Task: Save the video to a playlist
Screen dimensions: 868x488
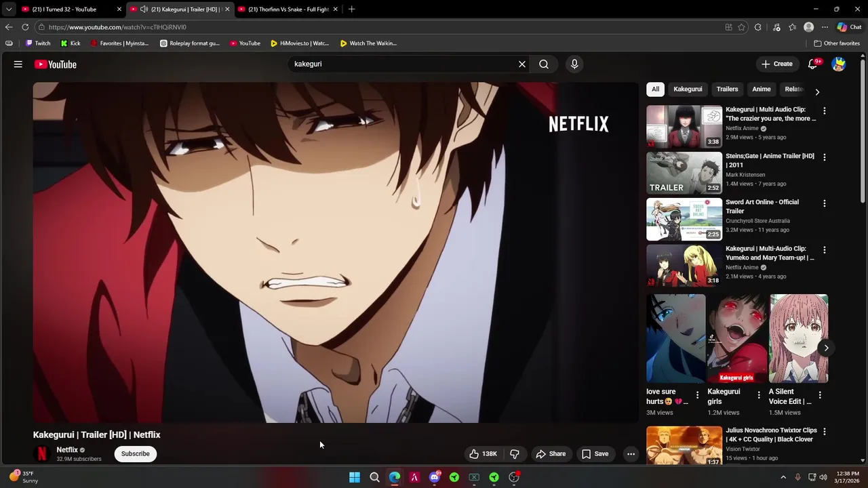Action: tap(595, 454)
